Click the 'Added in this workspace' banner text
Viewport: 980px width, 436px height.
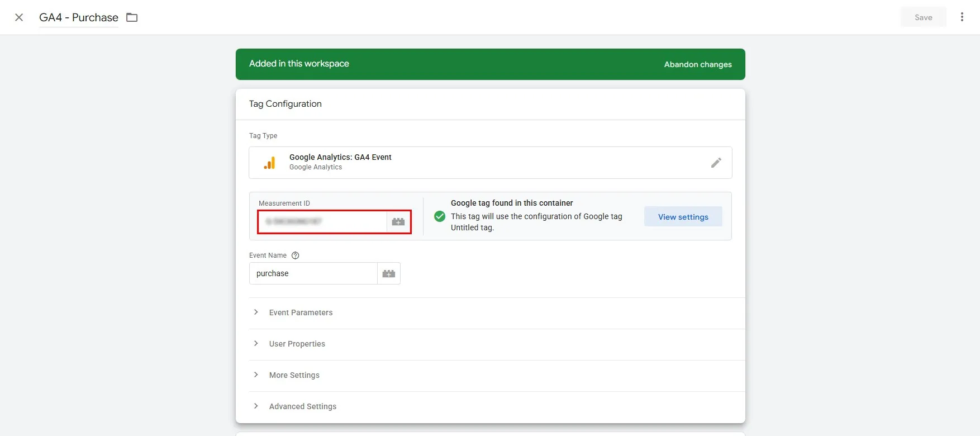pos(299,64)
